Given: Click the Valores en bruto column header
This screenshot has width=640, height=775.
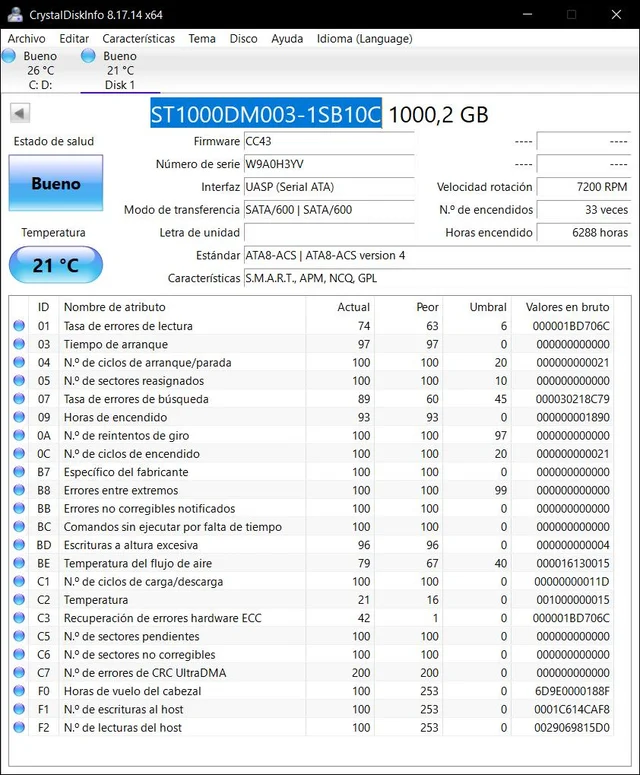Looking at the screenshot, I should click(x=563, y=307).
